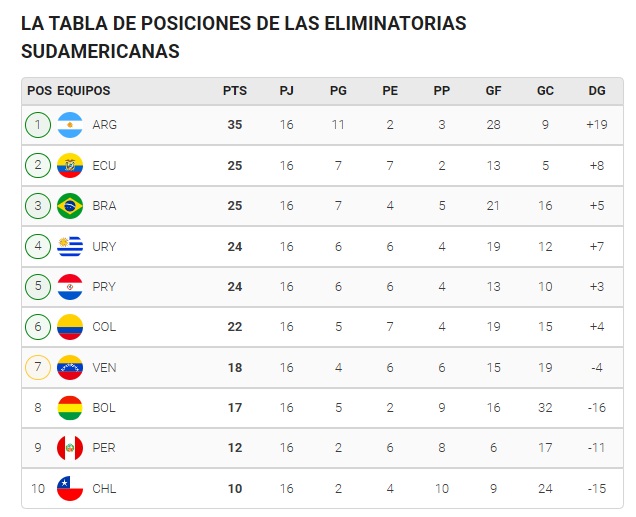Click the GF column header
The height and width of the screenshot is (517, 636).
click(494, 90)
